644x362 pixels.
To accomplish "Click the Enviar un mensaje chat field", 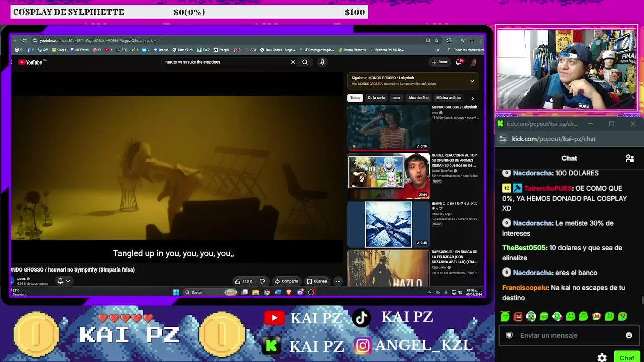I will point(569,335).
